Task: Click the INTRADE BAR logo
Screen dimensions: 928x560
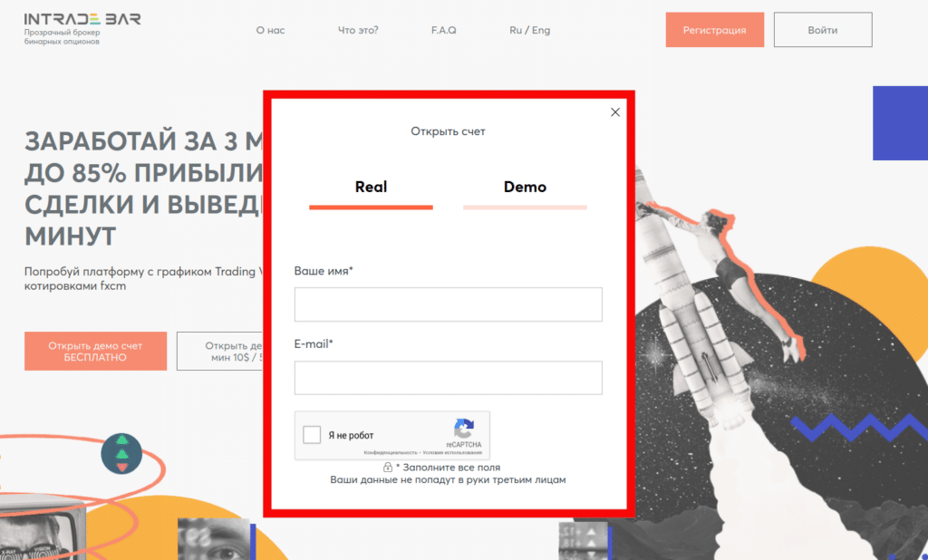Action: click(x=82, y=19)
